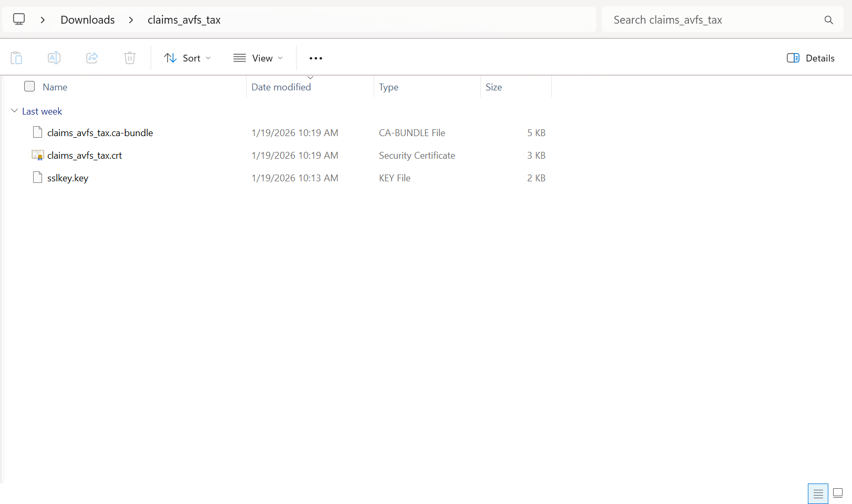Navigate to Downloads in the breadcrumb

click(x=88, y=20)
